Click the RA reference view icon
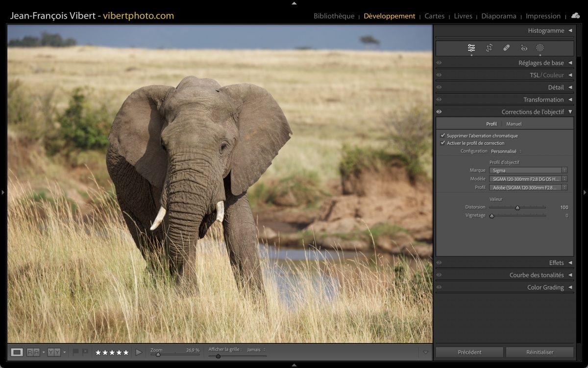 [x=33, y=352]
